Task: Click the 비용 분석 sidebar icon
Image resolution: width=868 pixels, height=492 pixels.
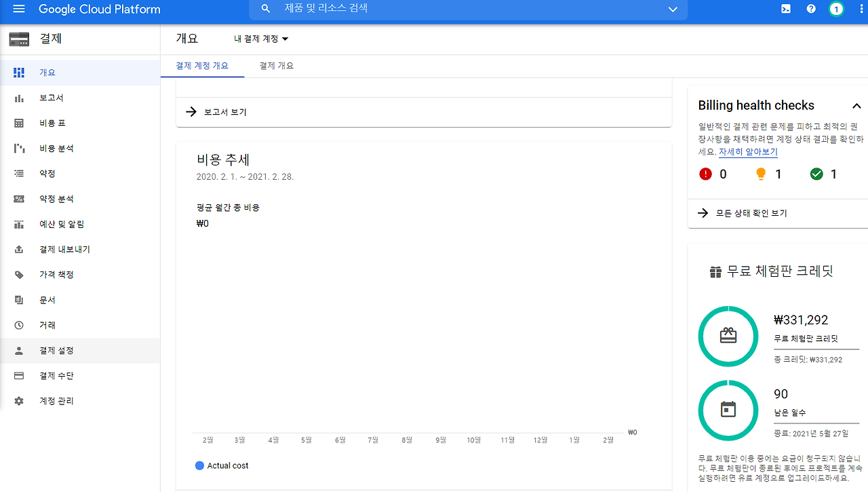Action: (x=20, y=148)
